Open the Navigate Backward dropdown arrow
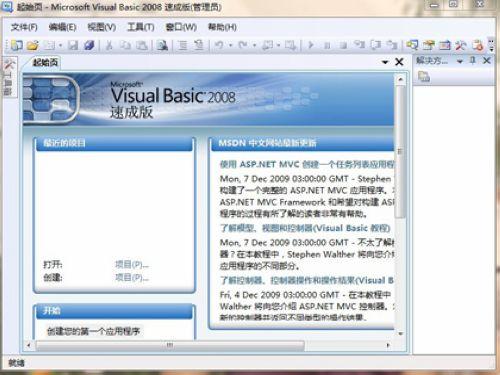 [x=278, y=45]
